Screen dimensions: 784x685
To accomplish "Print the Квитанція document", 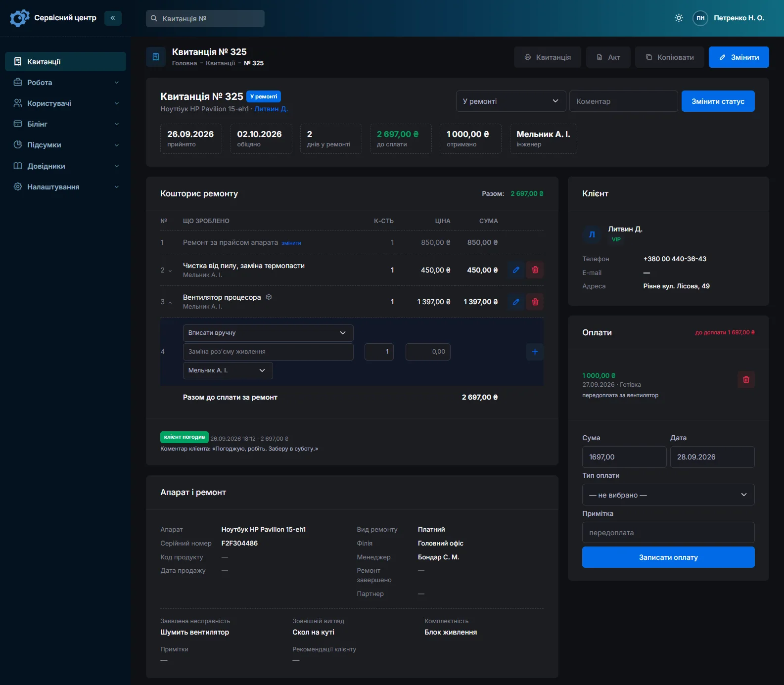I will pos(548,57).
